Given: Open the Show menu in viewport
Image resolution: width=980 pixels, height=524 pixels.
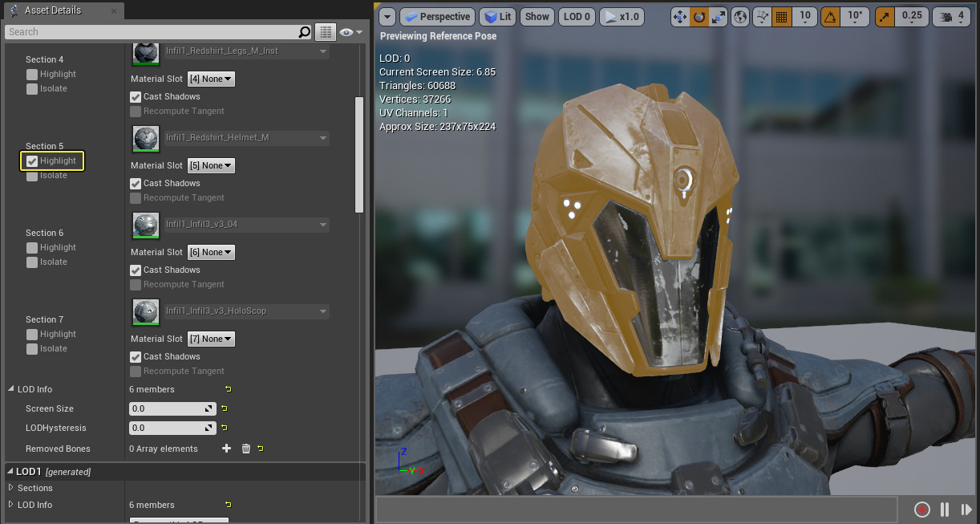Looking at the screenshot, I should (537, 17).
